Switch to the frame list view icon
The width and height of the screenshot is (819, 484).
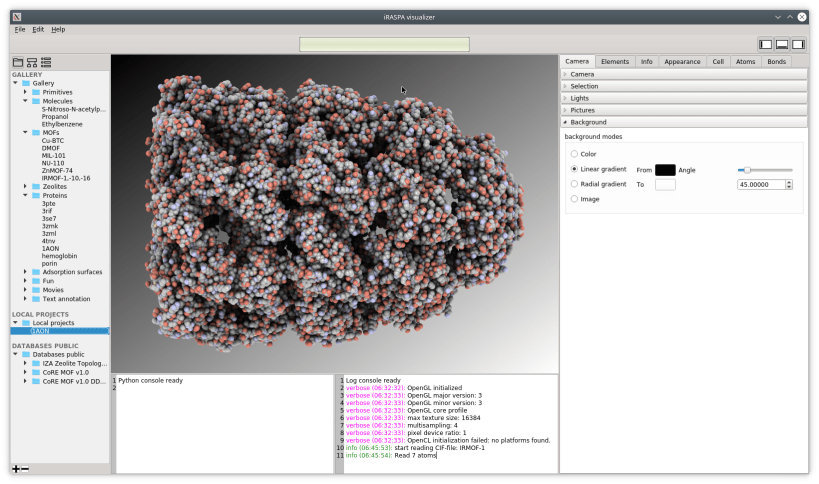pyautogui.click(x=46, y=63)
